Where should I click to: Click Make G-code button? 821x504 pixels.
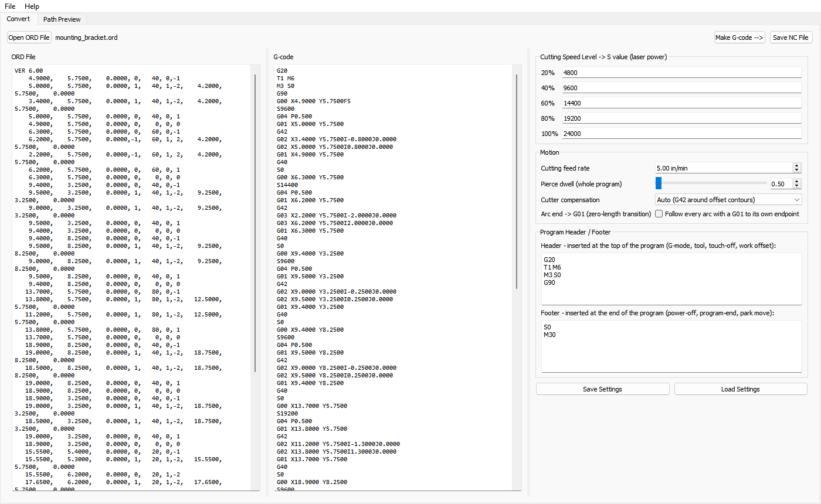click(739, 38)
